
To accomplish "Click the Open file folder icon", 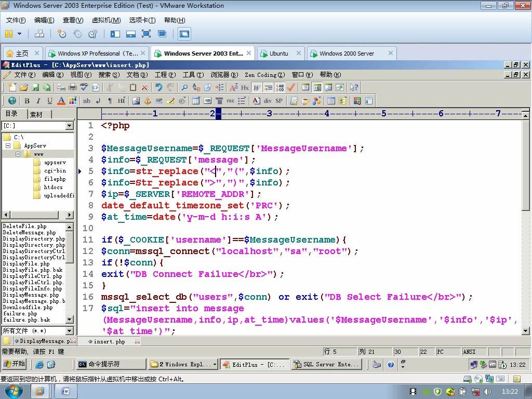I will (x=23, y=87).
